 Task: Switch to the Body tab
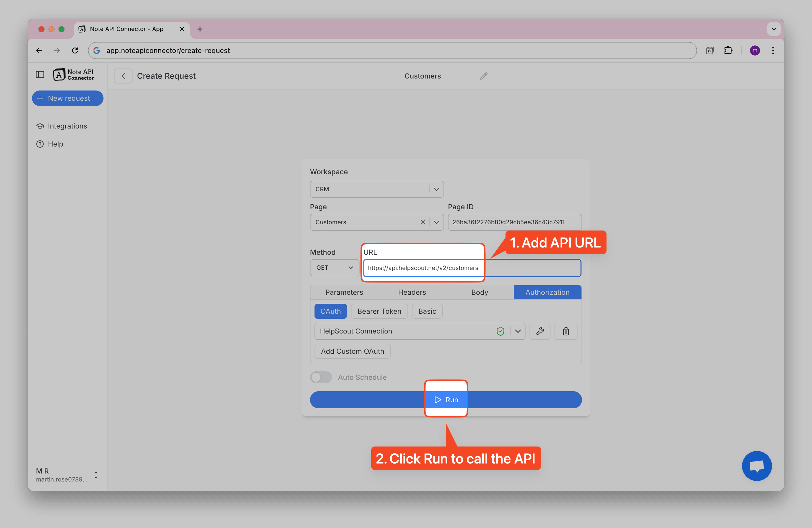480,292
